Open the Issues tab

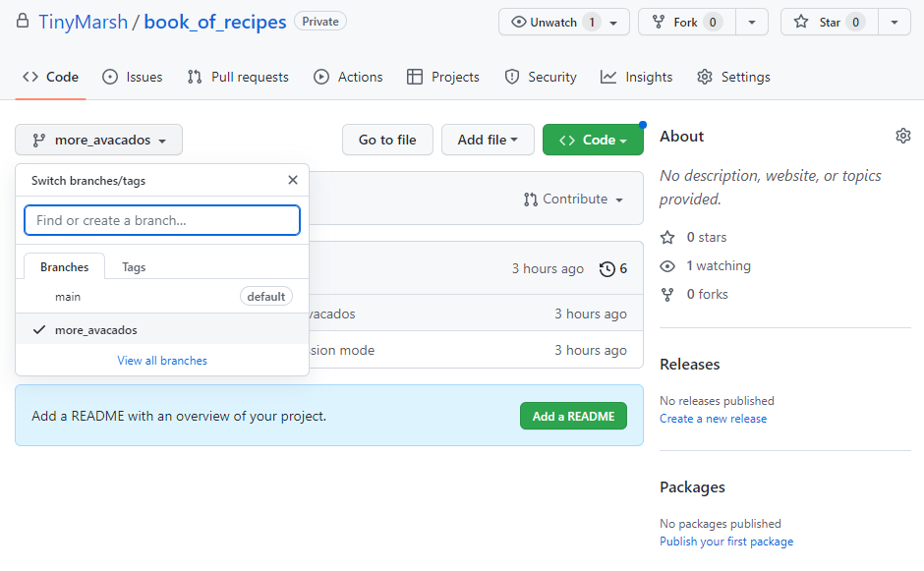click(133, 77)
